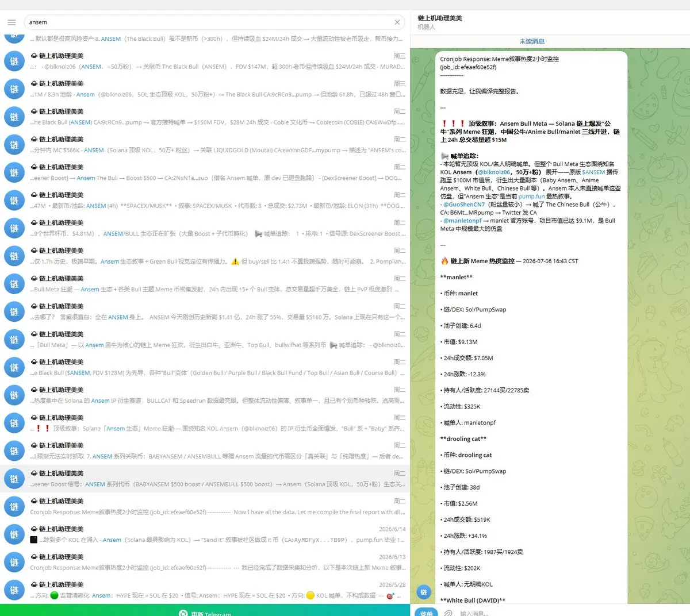690x616 pixels.
Task: Open selected result 'Boost 信号: ANSEM 系列代币'
Action: 205,479
